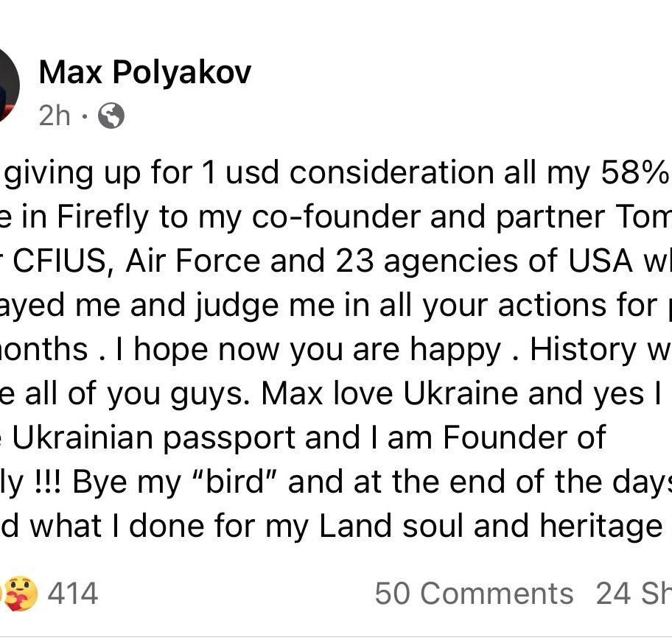Viewport: 672px width, 640px height.
Task: Click the "Air Force" text
Action: tap(193, 261)
